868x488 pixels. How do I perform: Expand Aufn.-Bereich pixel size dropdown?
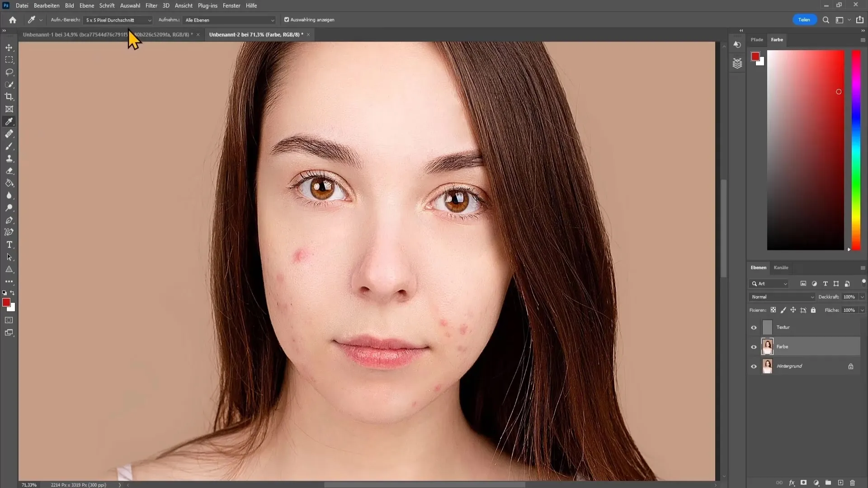150,20
